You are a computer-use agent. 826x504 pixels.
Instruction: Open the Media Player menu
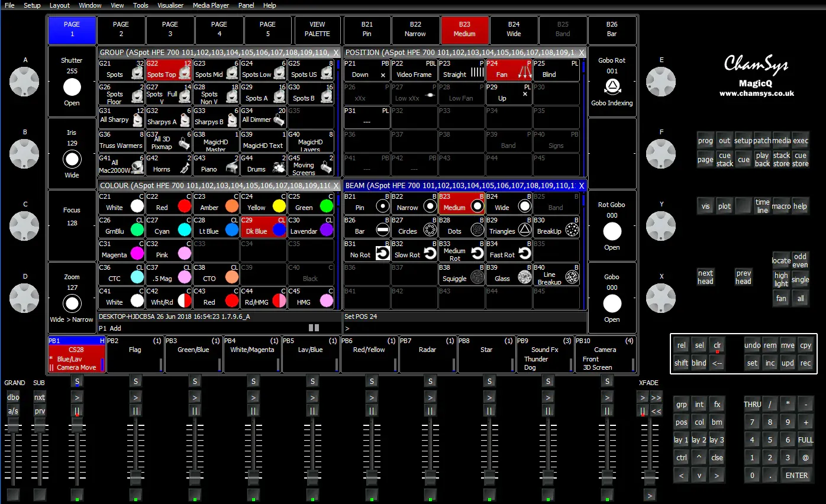tap(212, 5)
